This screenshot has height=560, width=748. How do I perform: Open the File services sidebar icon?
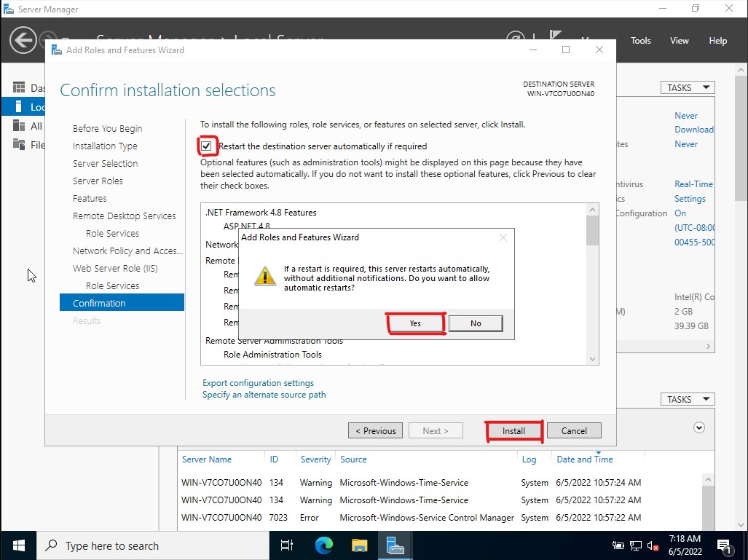19,144
